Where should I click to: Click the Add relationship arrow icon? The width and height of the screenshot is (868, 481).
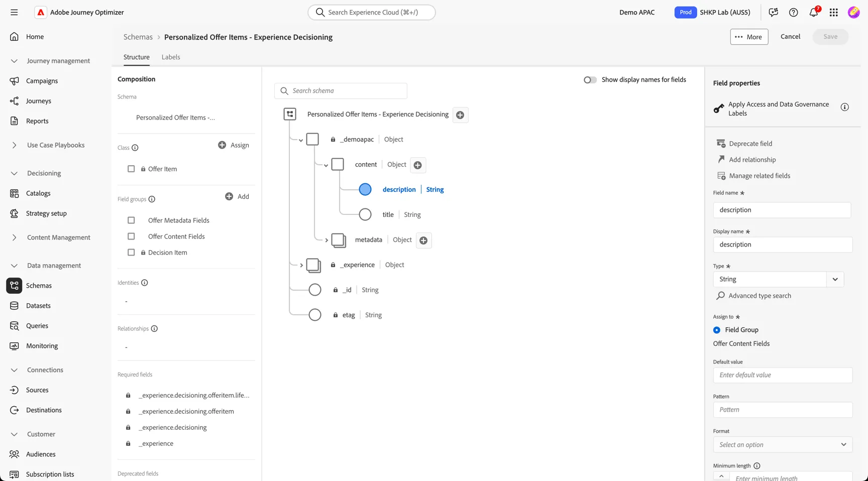point(721,159)
